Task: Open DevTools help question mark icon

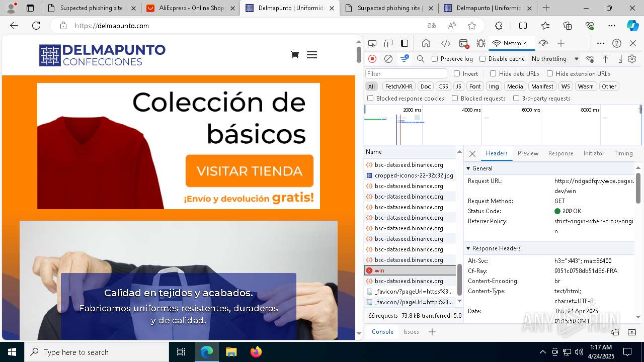Action: tap(617, 43)
